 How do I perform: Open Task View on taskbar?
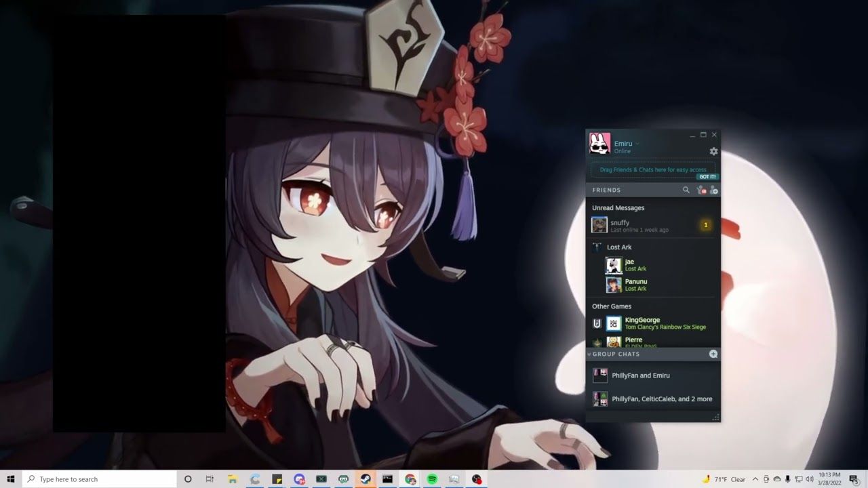pyautogui.click(x=210, y=479)
